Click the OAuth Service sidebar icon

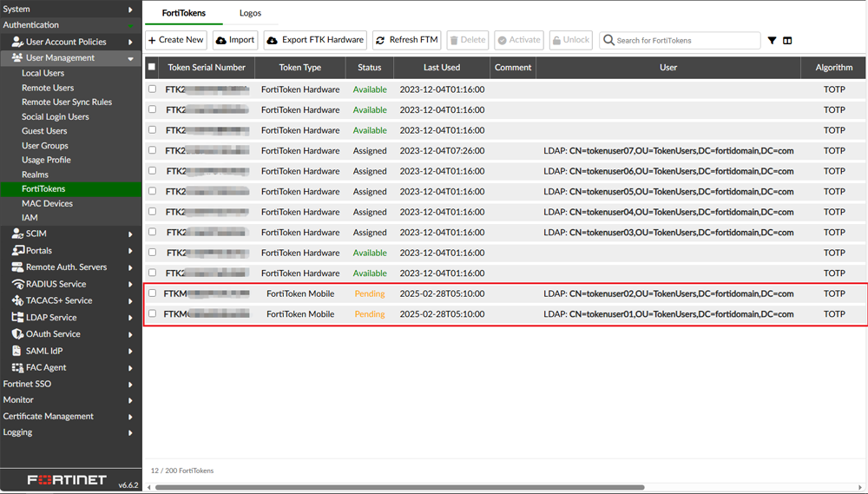coord(17,334)
